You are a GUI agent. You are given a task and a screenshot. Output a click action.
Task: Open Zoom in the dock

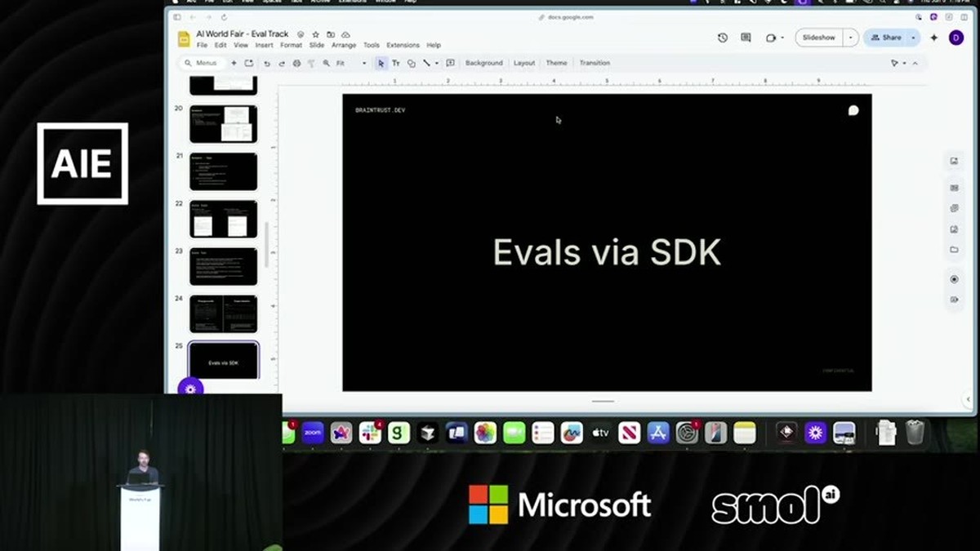313,433
